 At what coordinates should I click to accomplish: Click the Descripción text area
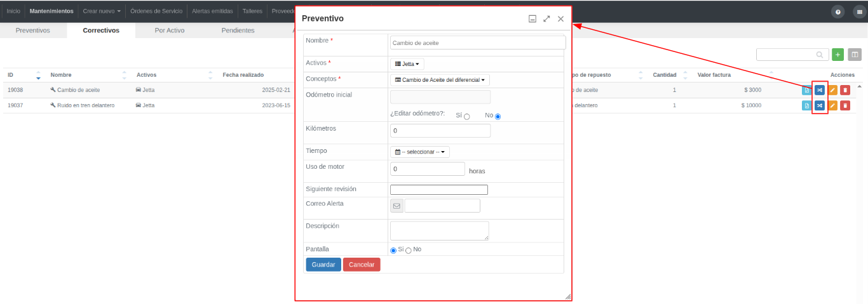coord(440,231)
